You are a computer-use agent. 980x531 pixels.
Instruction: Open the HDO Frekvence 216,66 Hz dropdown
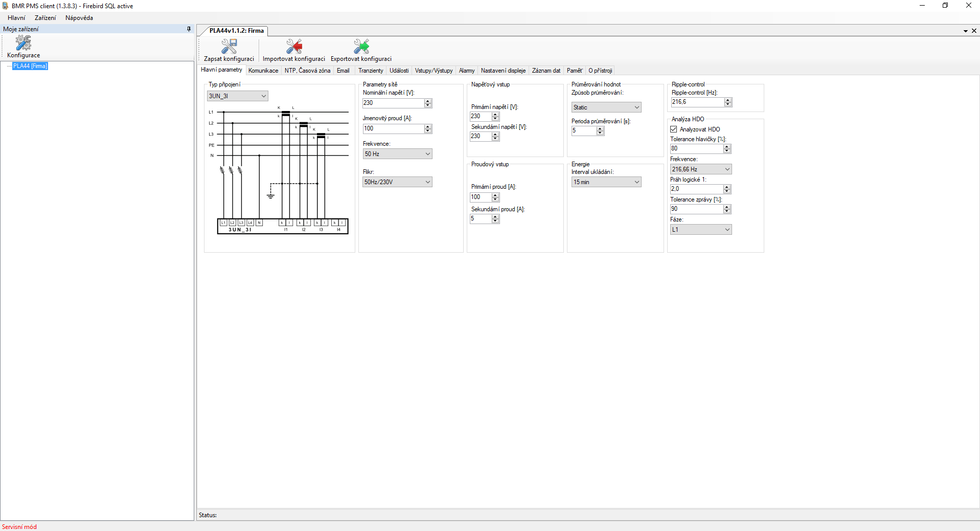[701, 169]
